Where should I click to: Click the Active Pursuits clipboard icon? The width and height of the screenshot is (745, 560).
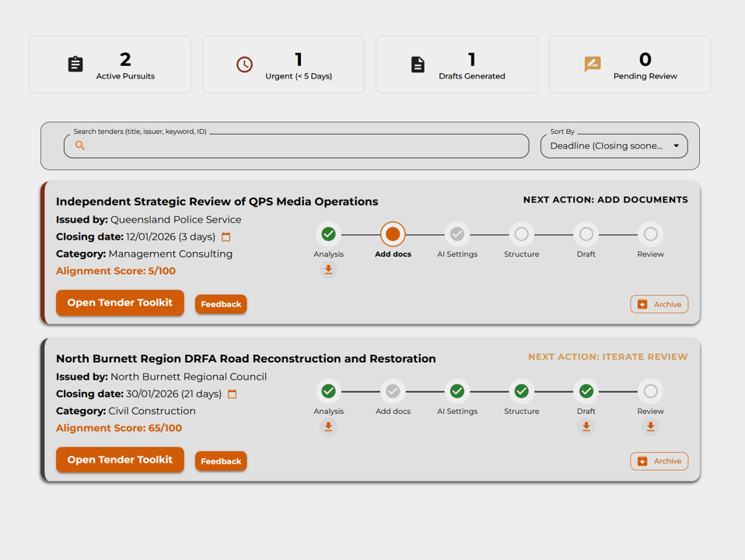75,65
